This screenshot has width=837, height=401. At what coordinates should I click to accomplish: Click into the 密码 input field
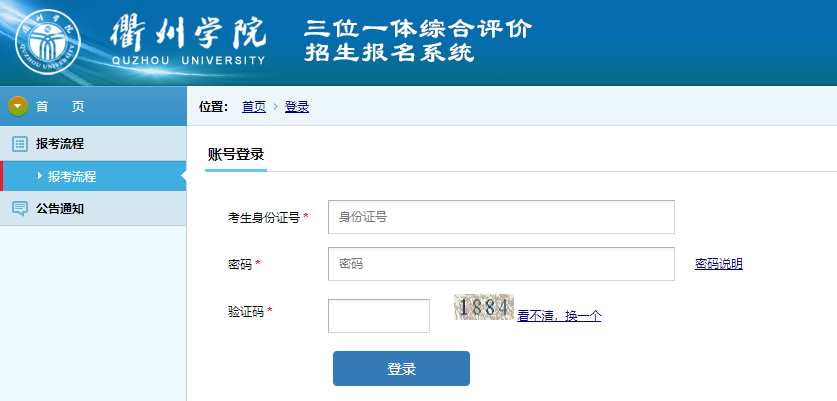click(x=501, y=264)
